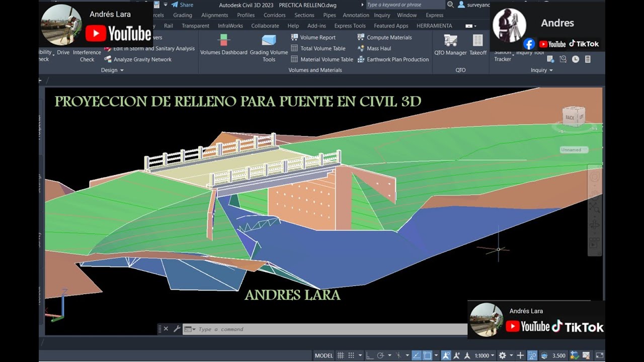The image size is (644, 362).
Task: Open the Unnamed view dropdown under ViewCube
Action: [574, 150]
